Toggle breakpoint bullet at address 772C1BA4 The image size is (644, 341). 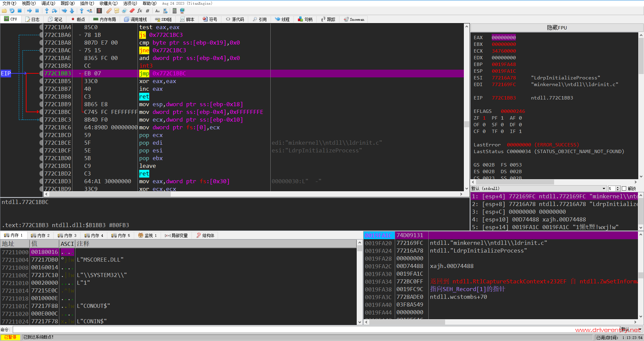tap(41, 27)
